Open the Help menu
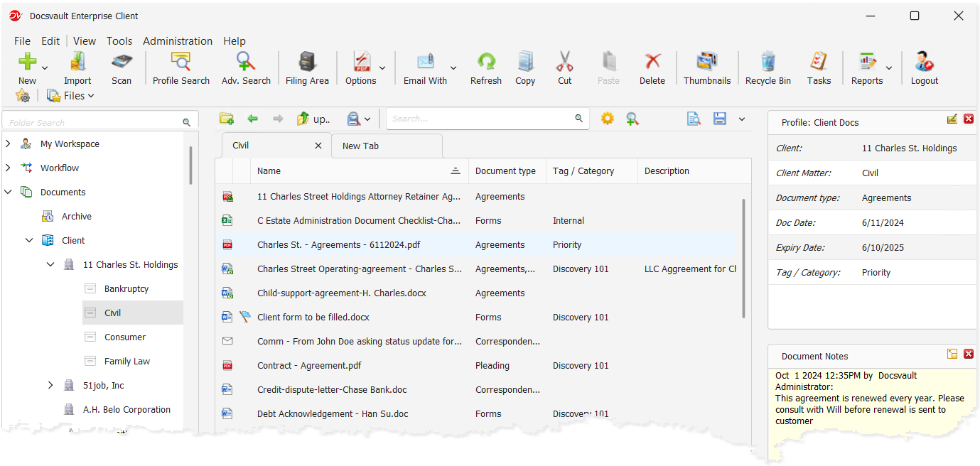The image size is (980, 466). coord(235,41)
